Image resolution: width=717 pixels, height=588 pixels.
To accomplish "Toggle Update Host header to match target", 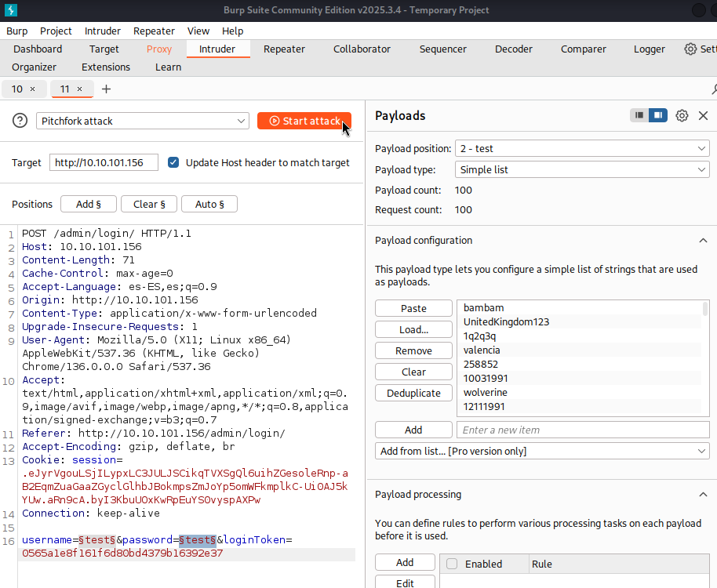I will (173, 162).
